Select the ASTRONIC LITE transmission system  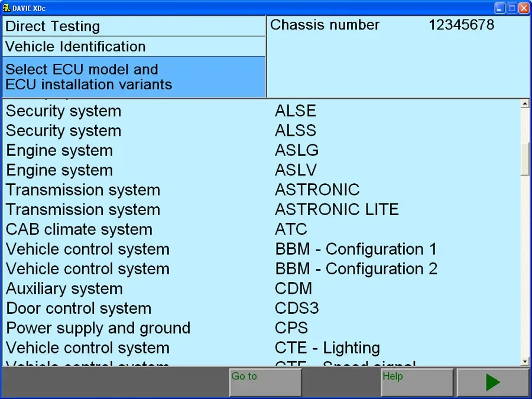336,209
